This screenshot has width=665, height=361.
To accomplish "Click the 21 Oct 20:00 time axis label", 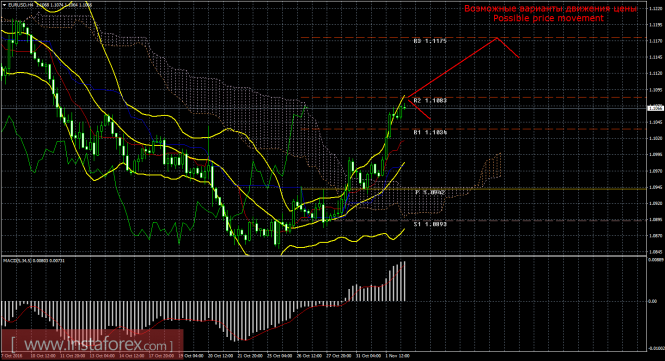I will [x=250, y=356].
